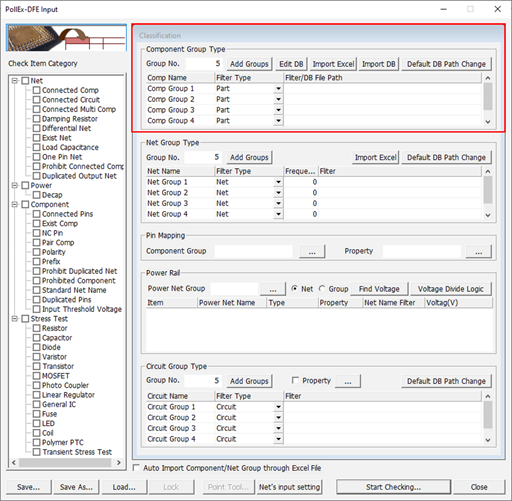
Task: Toggle the Property checkbox in Circuit Group Type
Action: coord(295,380)
